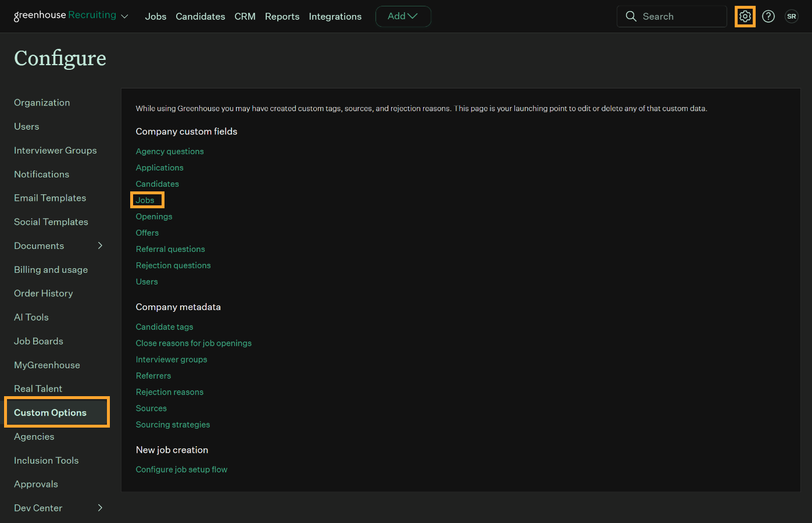Open CRM in top navigation
The width and height of the screenshot is (812, 523).
pos(245,16)
